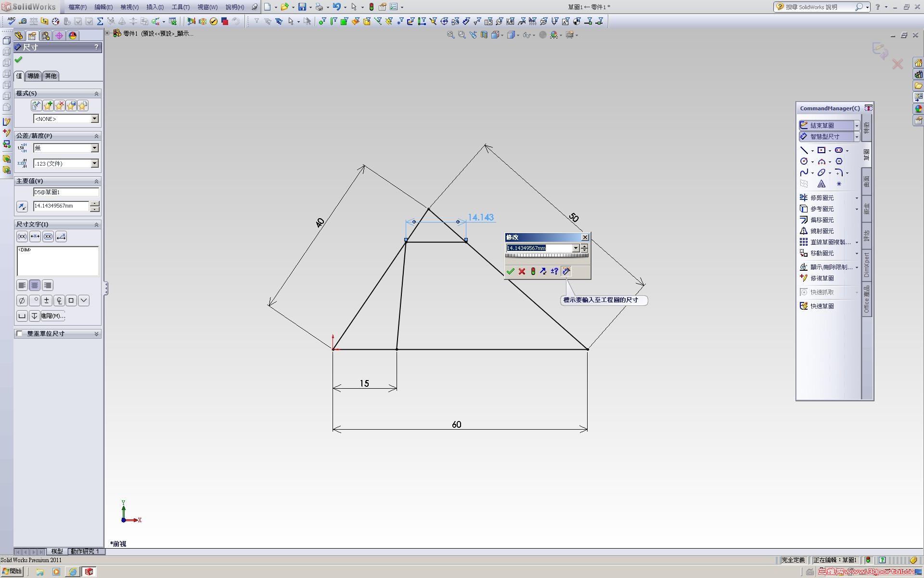
Task: Confirm value with green check in 修改 dialog
Action: [511, 272]
